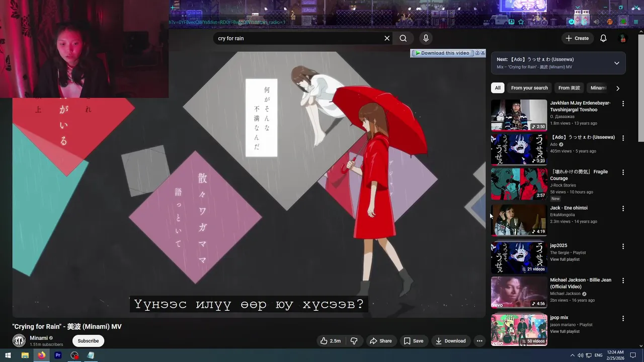Open jap2025 playlist thumbnail
Image resolution: width=644 pixels, height=362 pixels.
pyautogui.click(x=519, y=257)
